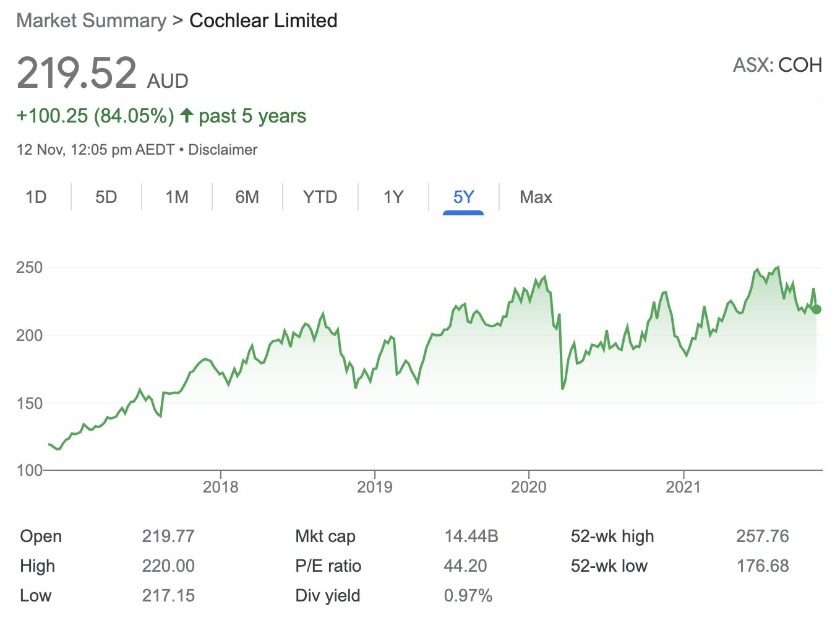
Task: Click the Cochlear Limited breadcrumb title
Action: click(x=263, y=20)
